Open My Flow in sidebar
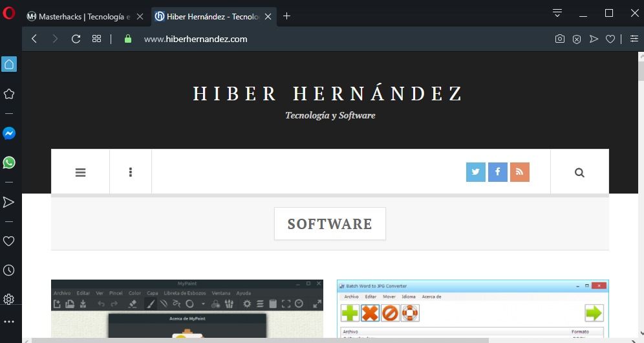Screen dimensions: 644x343 coord(8,202)
